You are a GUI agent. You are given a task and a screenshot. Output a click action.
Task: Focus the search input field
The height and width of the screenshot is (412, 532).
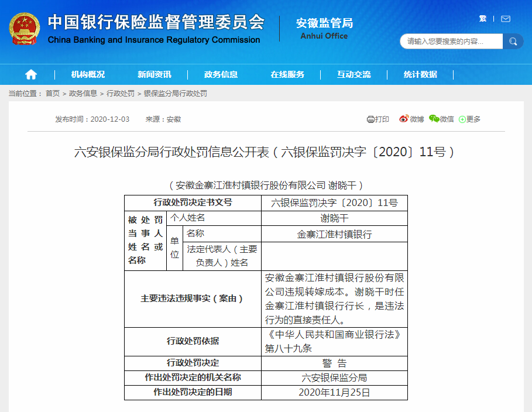point(451,42)
